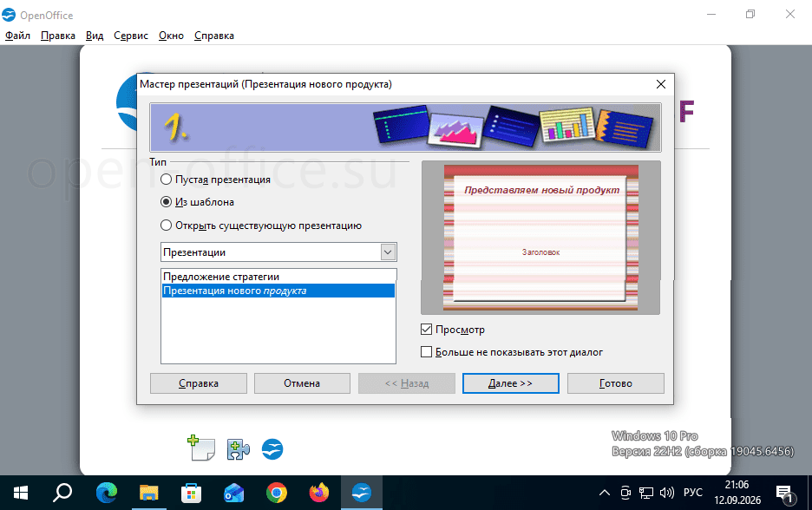
Task: Open the Справка menu in menu bar
Action: click(x=214, y=36)
